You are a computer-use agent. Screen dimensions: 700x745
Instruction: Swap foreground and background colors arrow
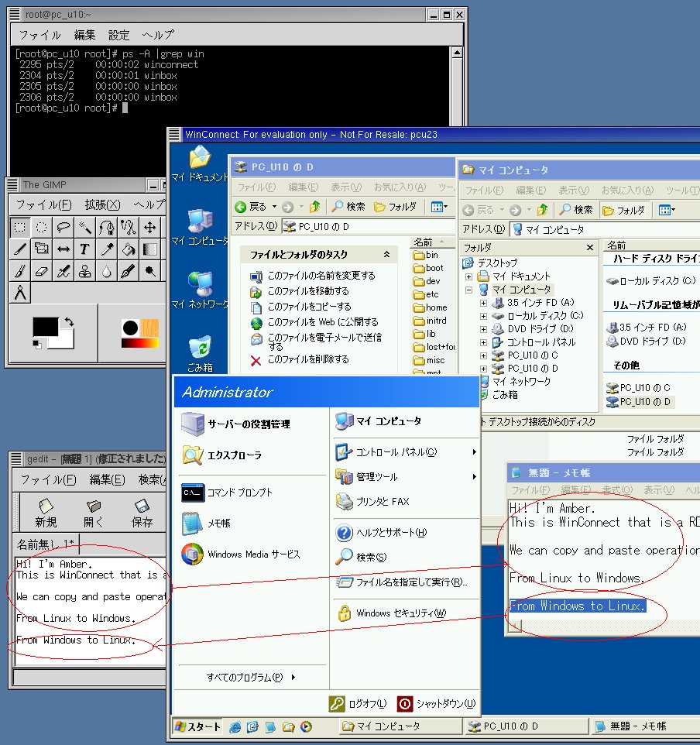(70, 321)
